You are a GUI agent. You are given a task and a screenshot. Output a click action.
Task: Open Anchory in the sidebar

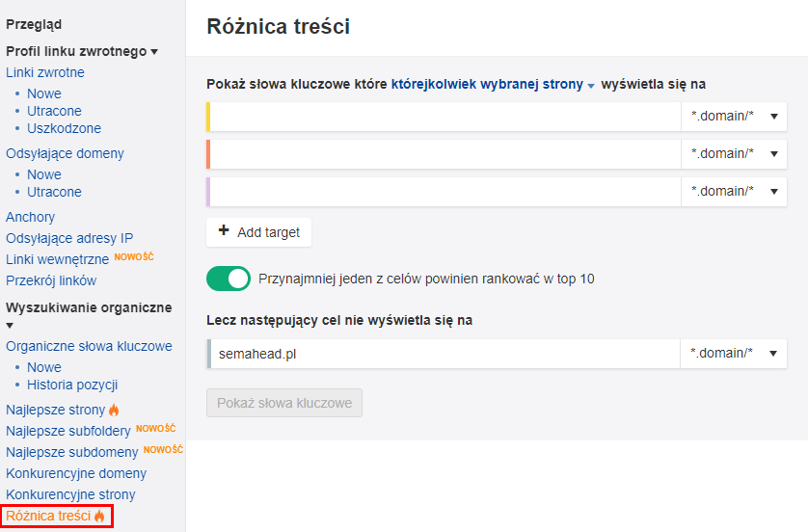31,217
